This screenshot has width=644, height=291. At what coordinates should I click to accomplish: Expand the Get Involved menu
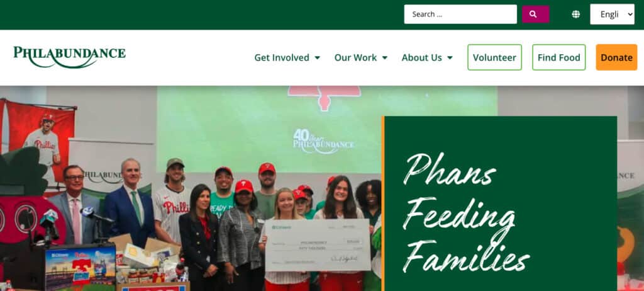tap(287, 57)
